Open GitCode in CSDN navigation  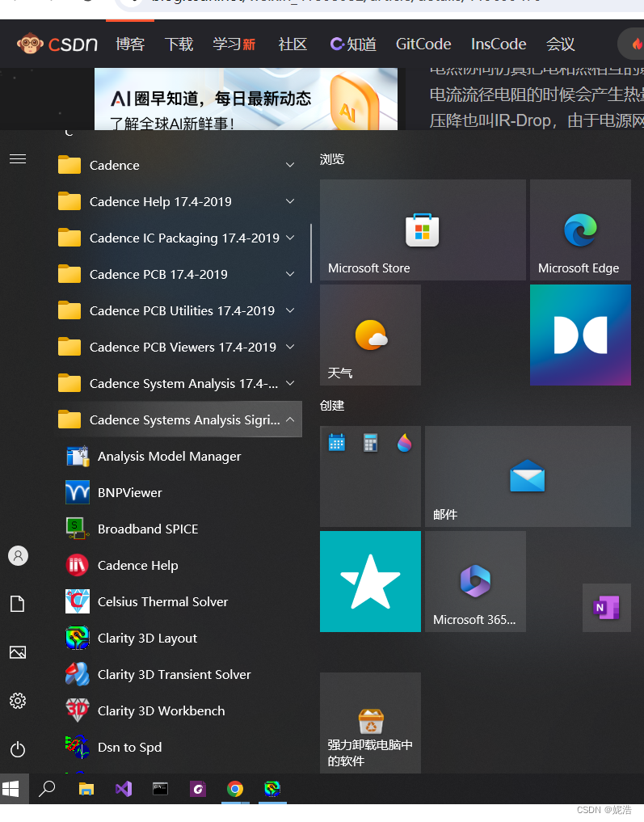423,44
